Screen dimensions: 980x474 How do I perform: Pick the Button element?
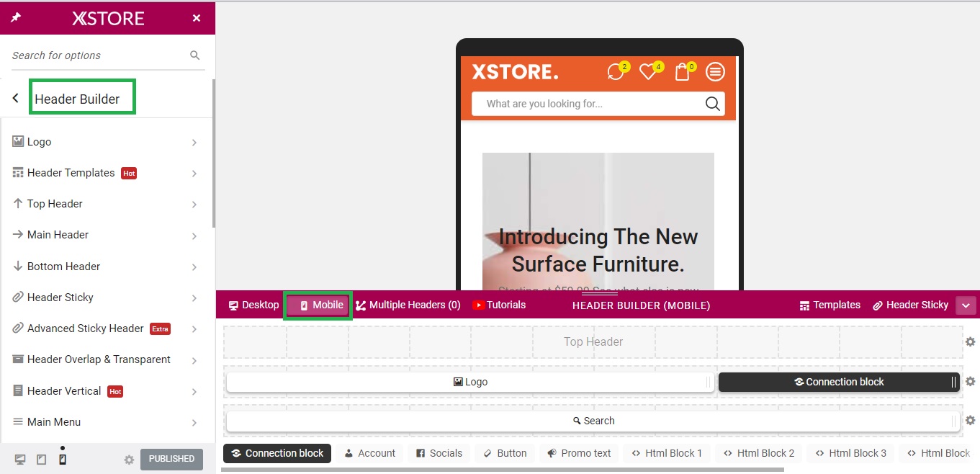tap(505, 453)
